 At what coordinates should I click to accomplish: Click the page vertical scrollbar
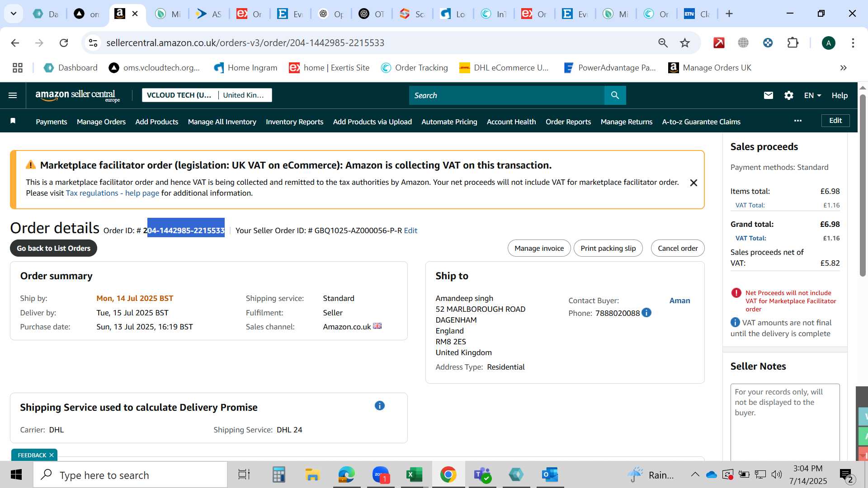tap(863, 185)
